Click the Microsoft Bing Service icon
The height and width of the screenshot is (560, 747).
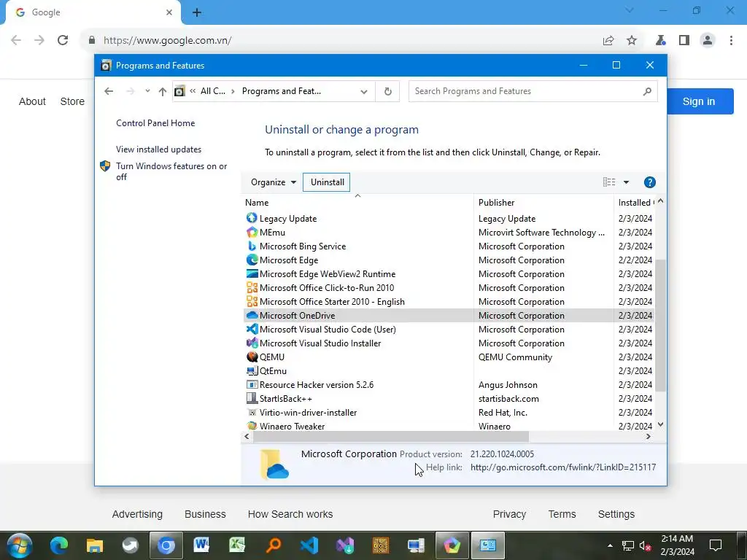pos(252,246)
